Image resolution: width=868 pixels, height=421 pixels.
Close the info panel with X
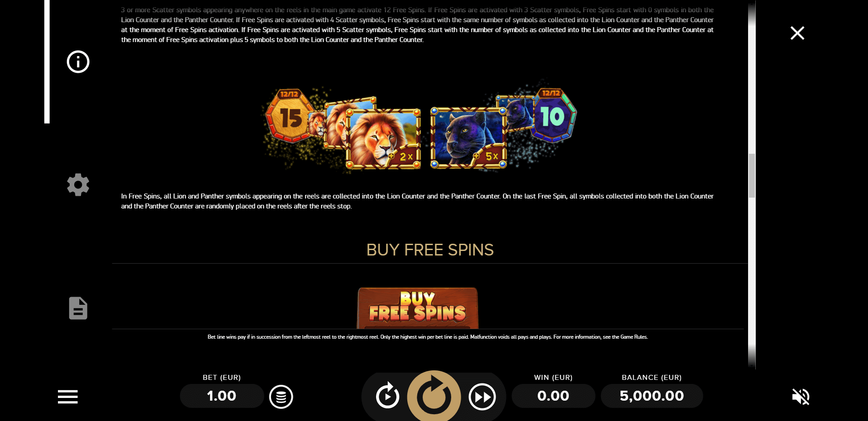pyautogui.click(x=797, y=33)
